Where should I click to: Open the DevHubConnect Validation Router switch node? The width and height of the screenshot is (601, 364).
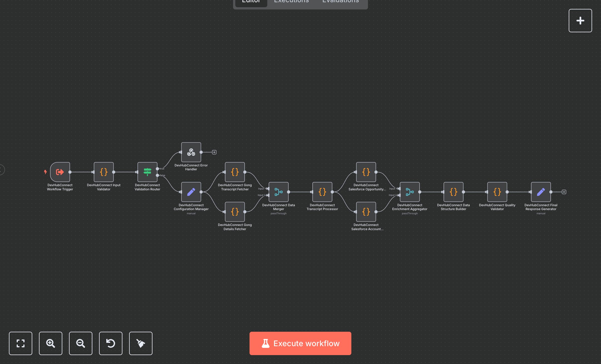147,172
